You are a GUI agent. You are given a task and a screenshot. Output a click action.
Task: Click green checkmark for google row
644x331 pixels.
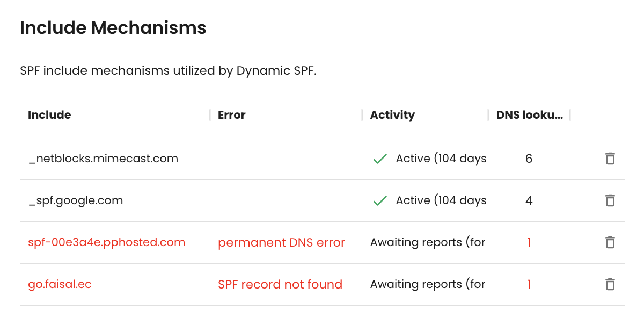pyautogui.click(x=380, y=200)
